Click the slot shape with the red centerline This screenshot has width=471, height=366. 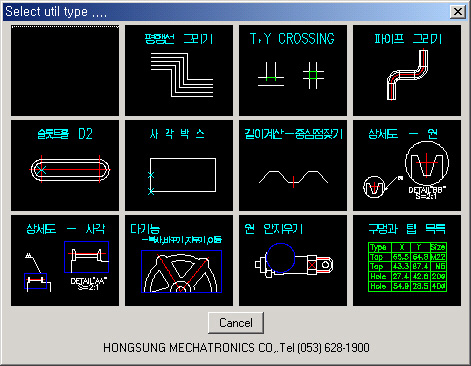(x=70, y=169)
